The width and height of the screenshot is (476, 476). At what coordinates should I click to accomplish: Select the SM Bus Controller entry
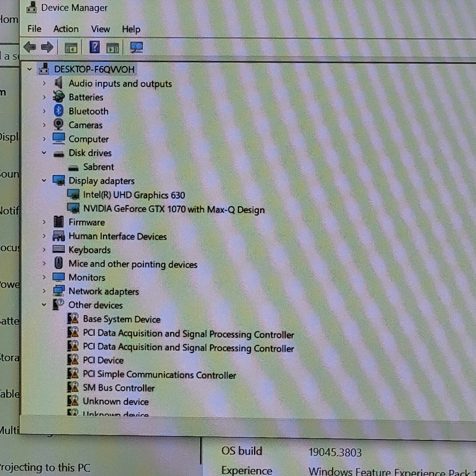(118, 388)
